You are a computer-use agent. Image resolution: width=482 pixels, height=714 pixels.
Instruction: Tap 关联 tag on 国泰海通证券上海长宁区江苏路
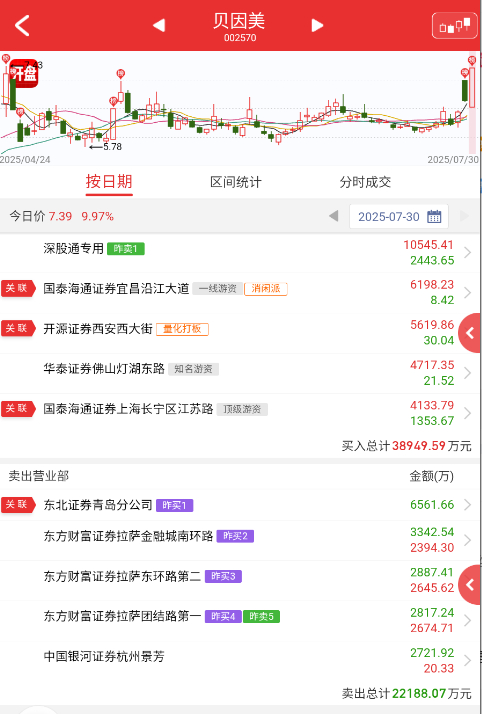[18, 408]
